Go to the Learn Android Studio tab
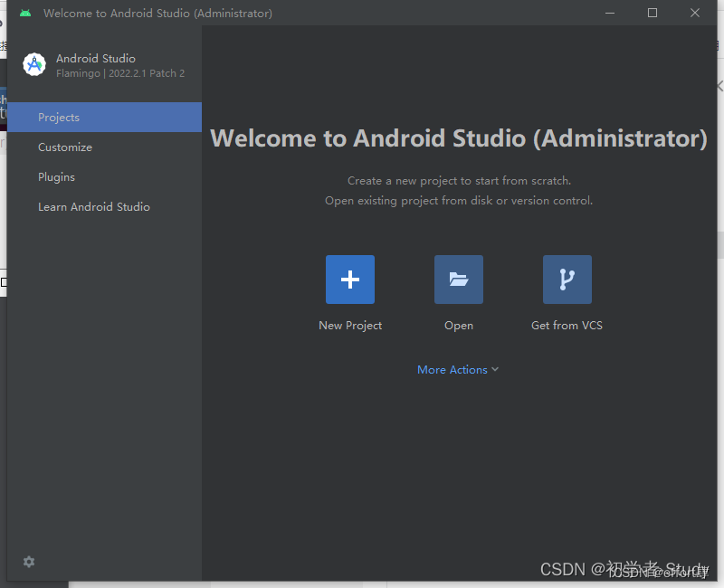Screen dimensions: 724x588 104,207
